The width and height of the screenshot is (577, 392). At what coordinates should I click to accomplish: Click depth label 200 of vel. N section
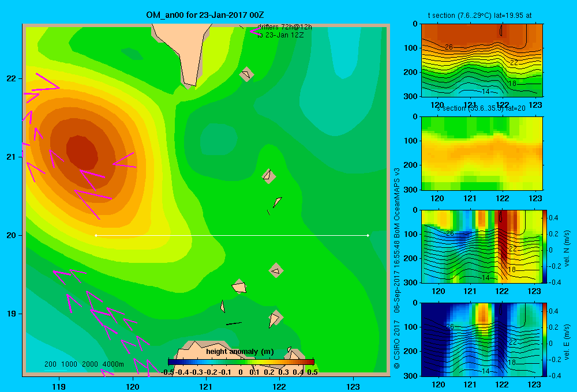coord(411,258)
